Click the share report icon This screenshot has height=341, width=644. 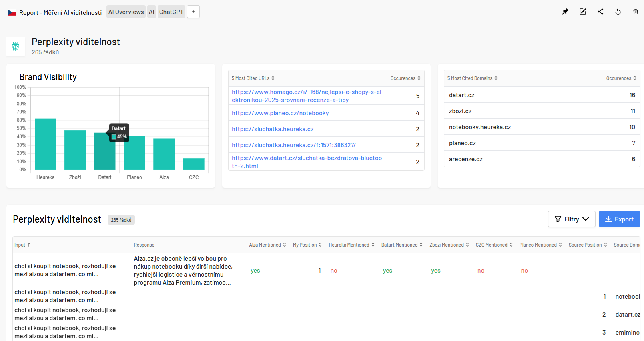pos(600,12)
